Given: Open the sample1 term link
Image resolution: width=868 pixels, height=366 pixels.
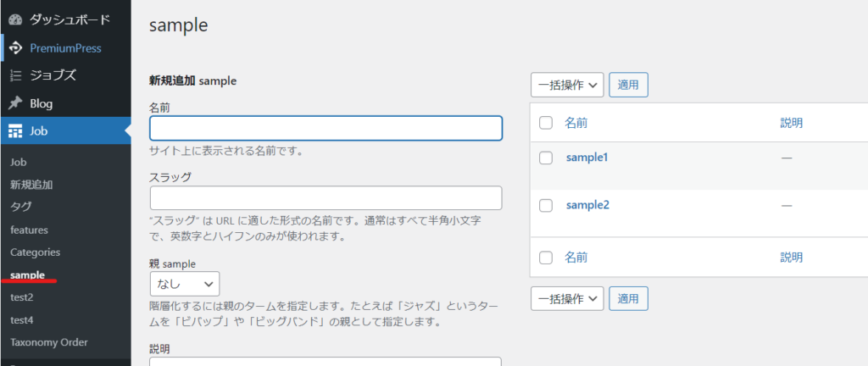Looking at the screenshot, I should pyautogui.click(x=587, y=158).
